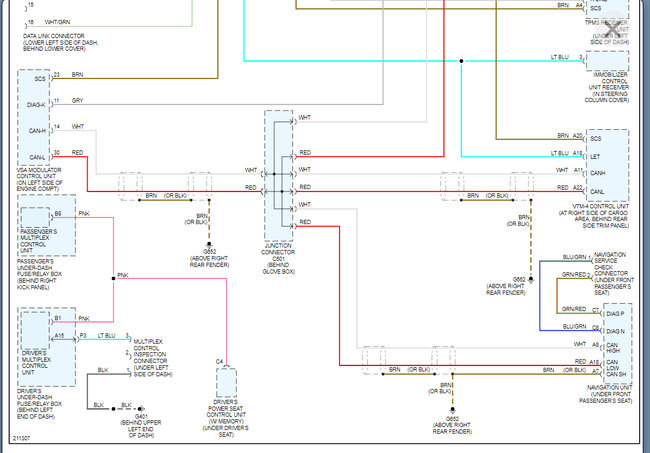
Task: Click the B9 pin label
Action: tap(58, 213)
